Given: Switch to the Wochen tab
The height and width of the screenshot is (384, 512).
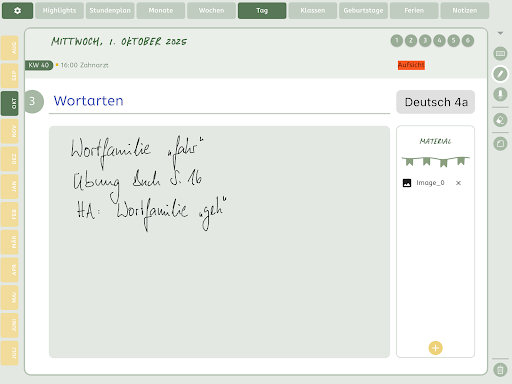Looking at the screenshot, I should point(211,11).
